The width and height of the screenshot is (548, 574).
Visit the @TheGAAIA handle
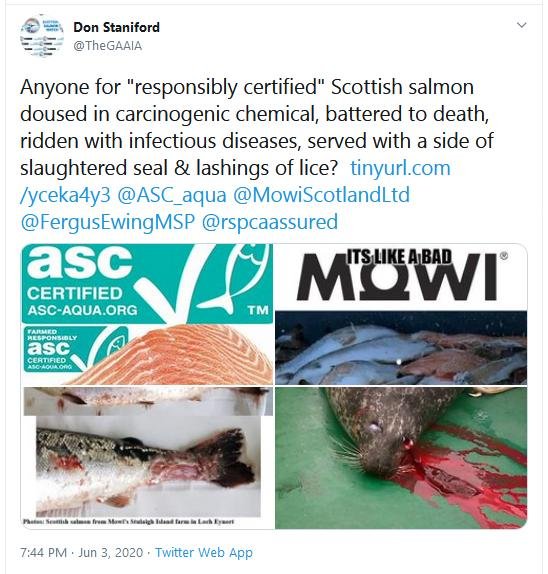[x=108, y=46]
